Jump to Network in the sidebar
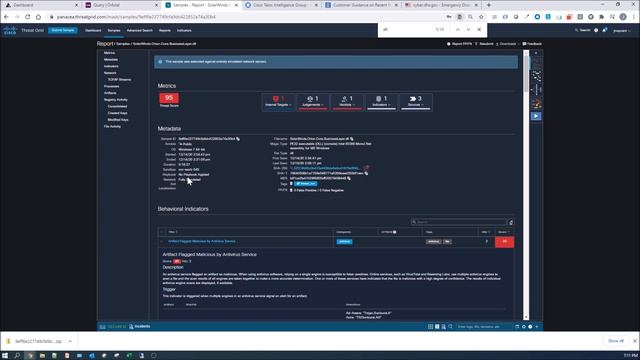 [x=110, y=73]
